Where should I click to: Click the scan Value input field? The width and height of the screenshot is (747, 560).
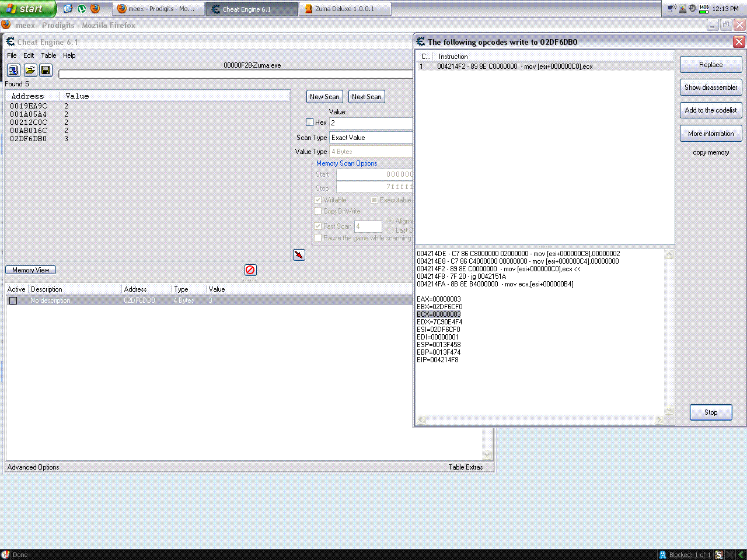(x=371, y=123)
